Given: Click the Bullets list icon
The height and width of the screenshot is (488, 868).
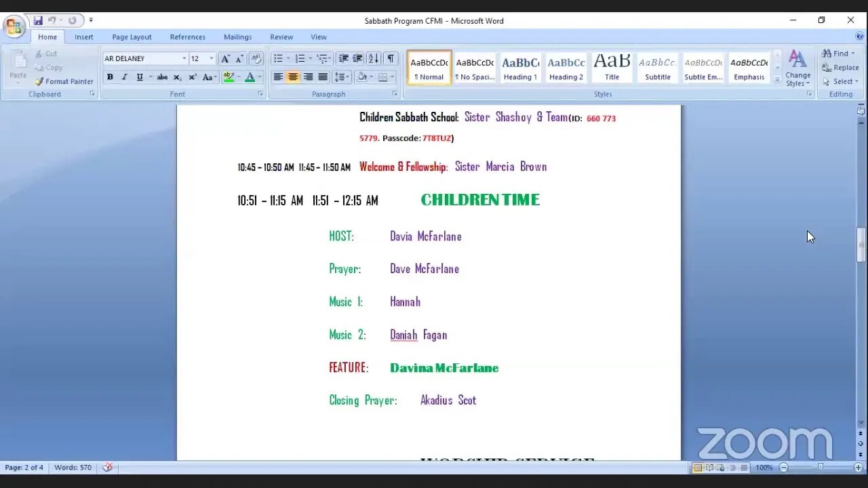Looking at the screenshot, I should pyautogui.click(x=278, y=59).
